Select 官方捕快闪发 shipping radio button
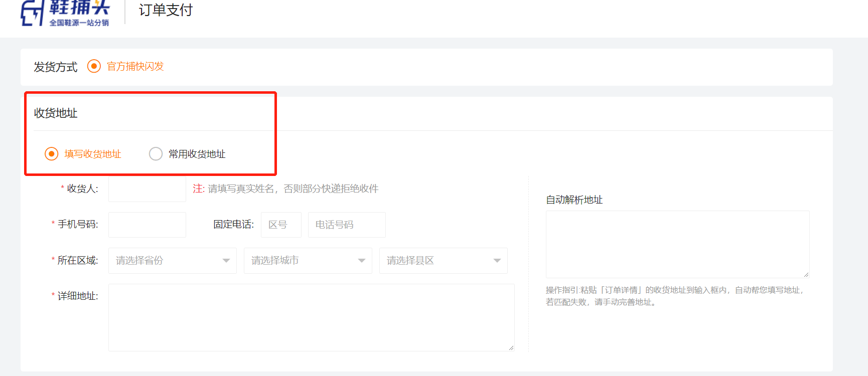The image size is (868, 376). 94,66
